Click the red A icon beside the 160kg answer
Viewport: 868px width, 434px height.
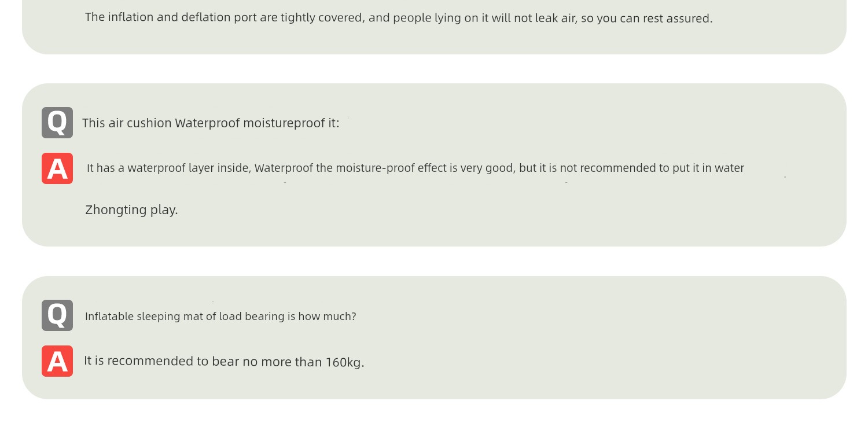57,361
